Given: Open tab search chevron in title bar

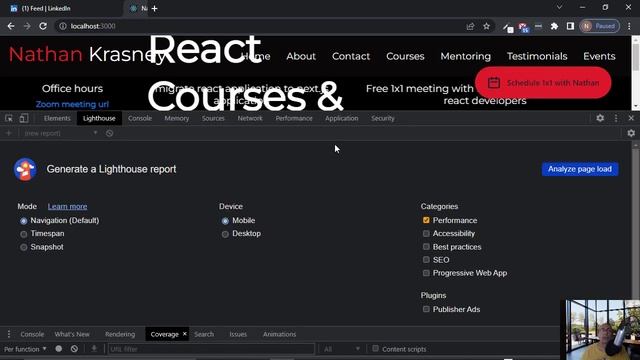Looking at the screenshot, I should tap(559, 7).
